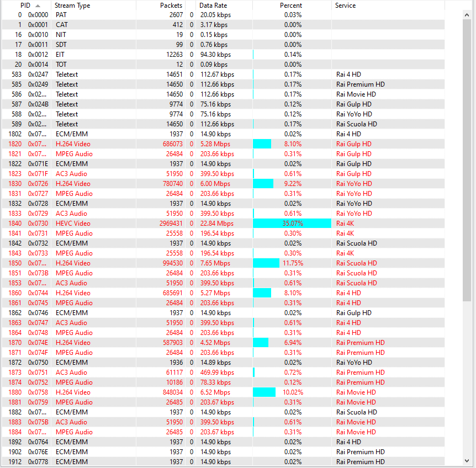Select AC3 Audio PID 1853 row
The height and width of the screenshot is (468, 476).
[223, 283]
